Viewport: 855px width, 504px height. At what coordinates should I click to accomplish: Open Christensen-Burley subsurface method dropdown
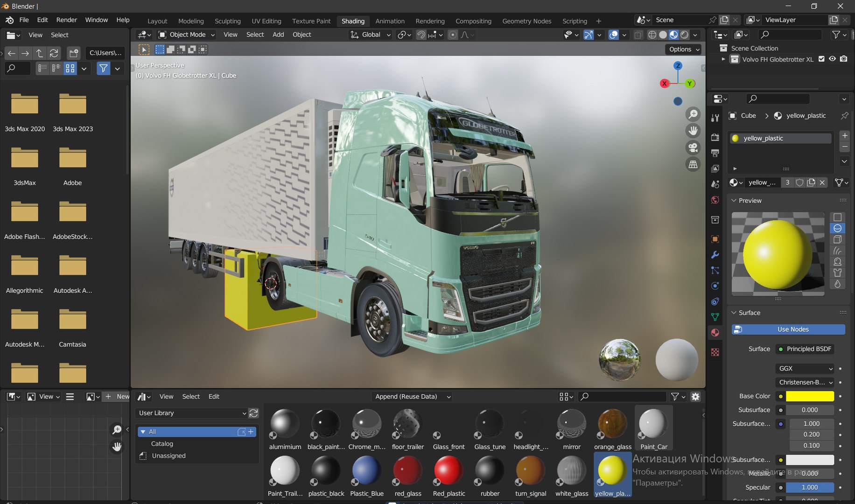click(805, 382)
